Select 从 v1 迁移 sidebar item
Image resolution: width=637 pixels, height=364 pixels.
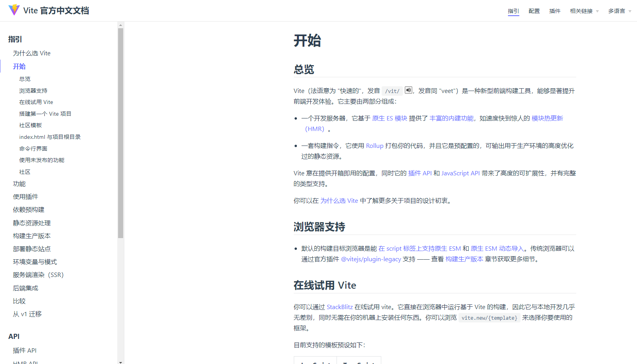27,314
